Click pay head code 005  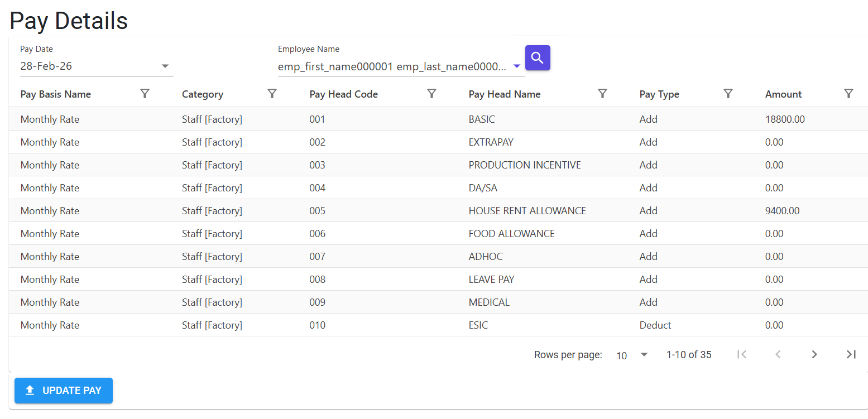point(317,211)
